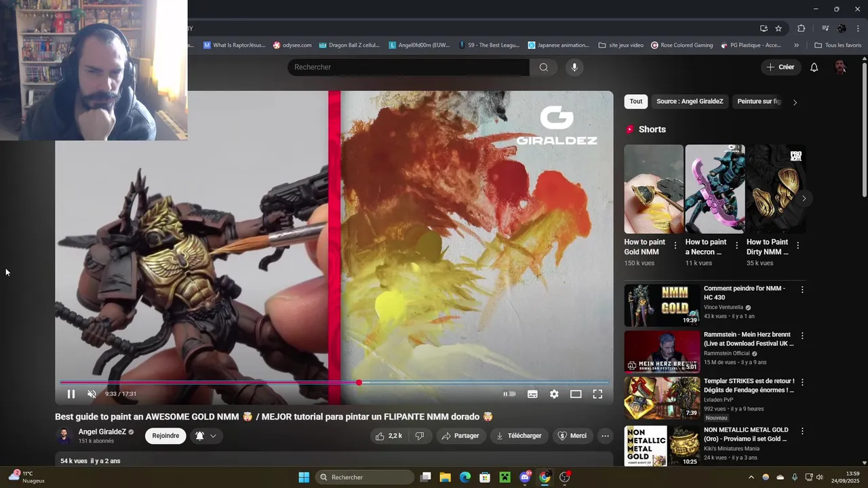Open more actions menu beside Merci
868x488 pixels.
coord(606,436)
